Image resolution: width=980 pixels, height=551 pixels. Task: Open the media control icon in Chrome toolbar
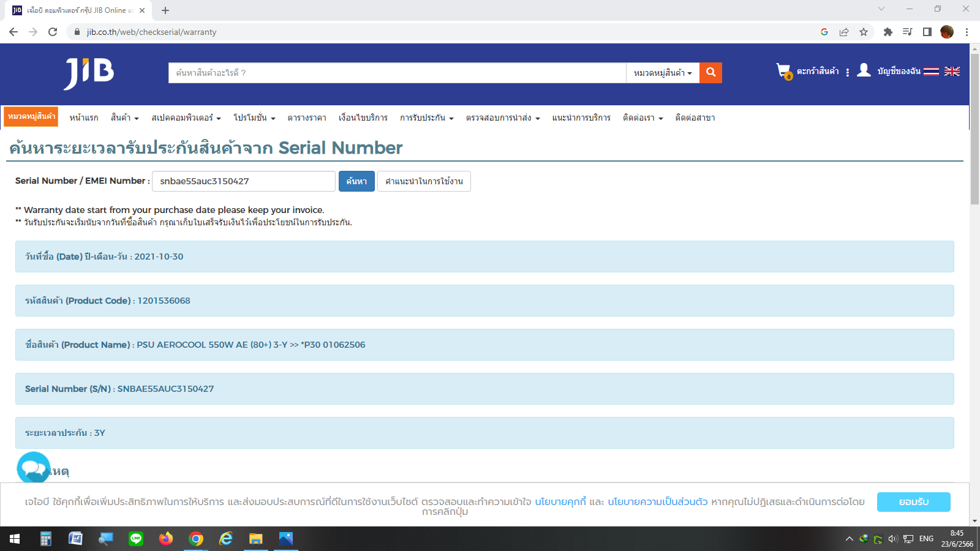pos(908,32)
